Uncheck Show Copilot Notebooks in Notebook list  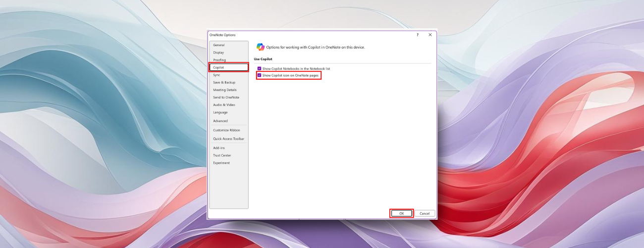[x=259, y=68]
